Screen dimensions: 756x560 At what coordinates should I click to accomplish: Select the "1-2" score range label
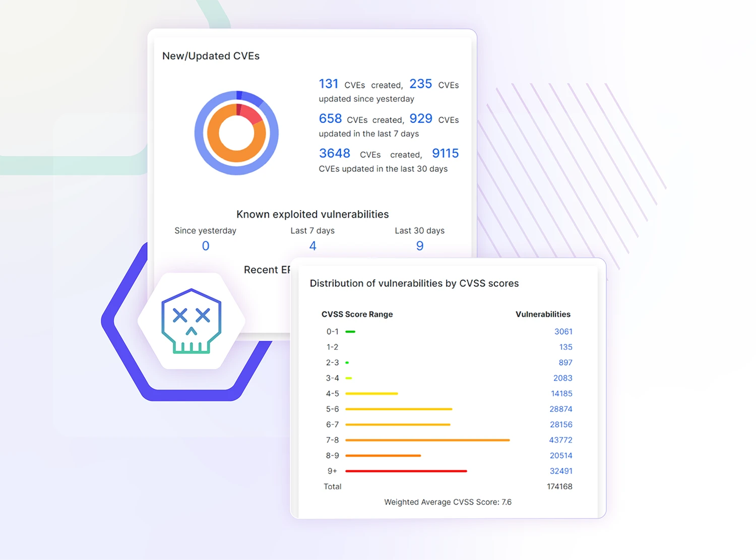click(333, 347)
